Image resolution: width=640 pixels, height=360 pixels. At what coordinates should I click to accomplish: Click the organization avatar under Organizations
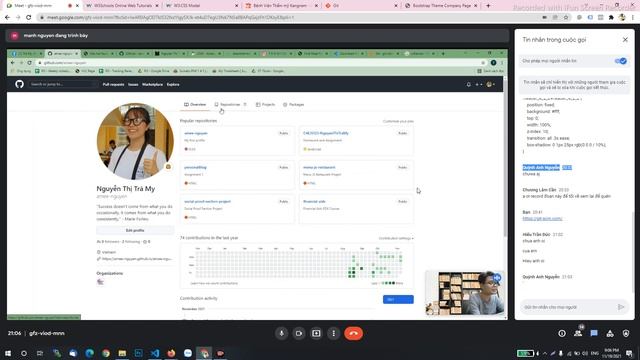click(x=100, y=282)
